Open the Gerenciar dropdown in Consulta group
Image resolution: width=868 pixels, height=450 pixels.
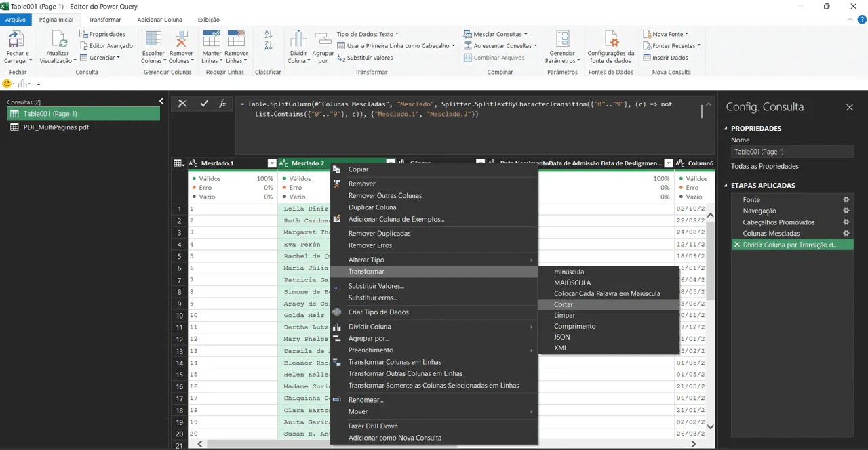pos(100,58)
